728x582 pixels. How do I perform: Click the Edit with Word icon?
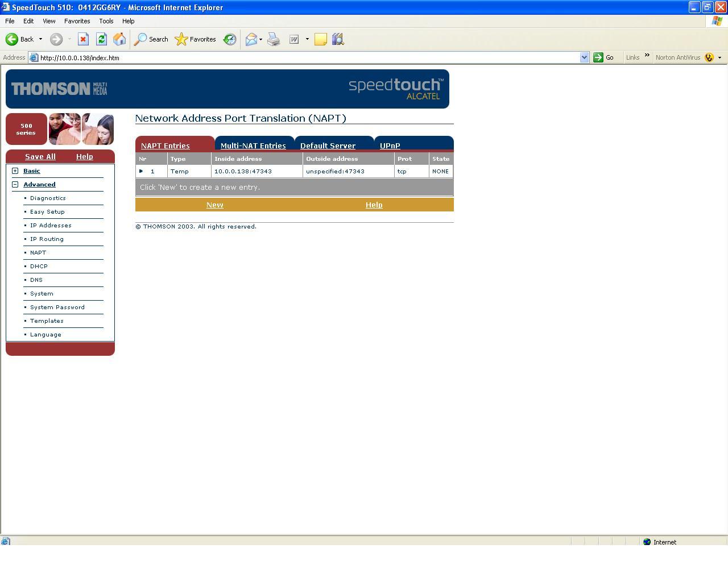(294, 39)
